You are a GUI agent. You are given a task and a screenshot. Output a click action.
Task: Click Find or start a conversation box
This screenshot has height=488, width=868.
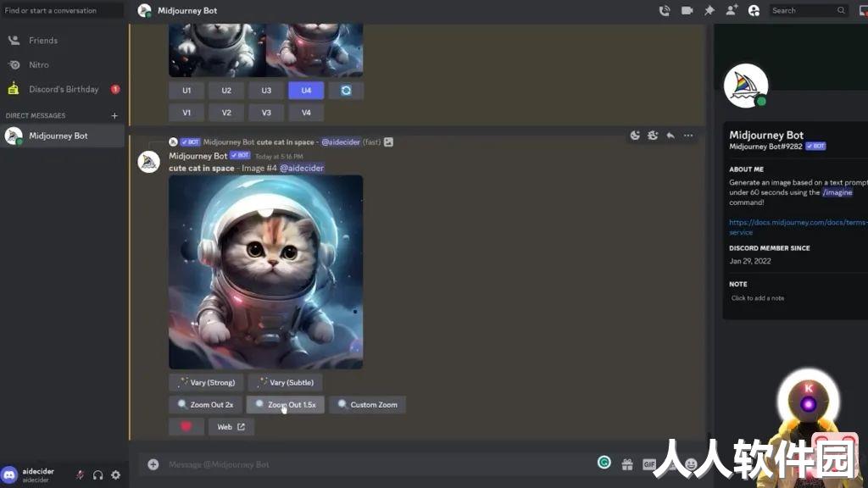(x=62, y=10)
